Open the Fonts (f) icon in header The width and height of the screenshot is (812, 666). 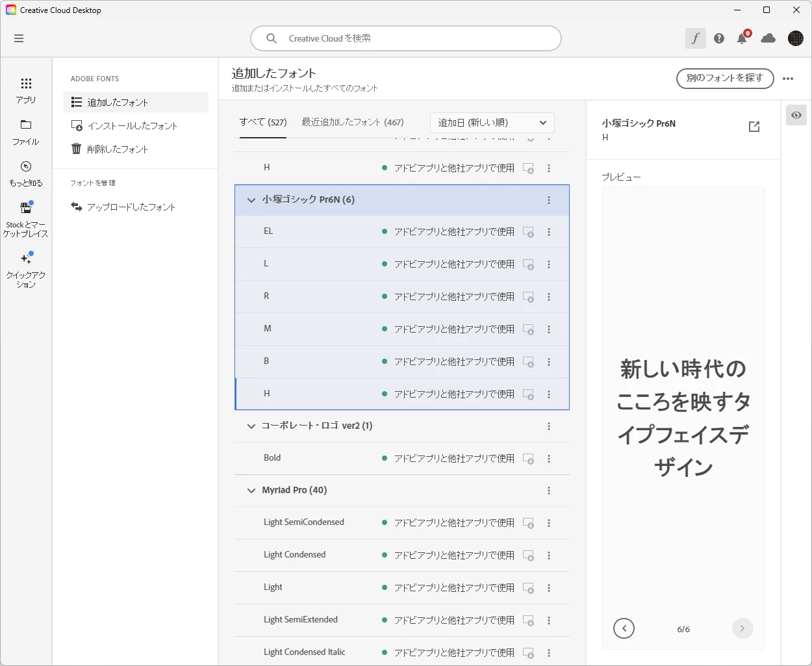point(695,38)
